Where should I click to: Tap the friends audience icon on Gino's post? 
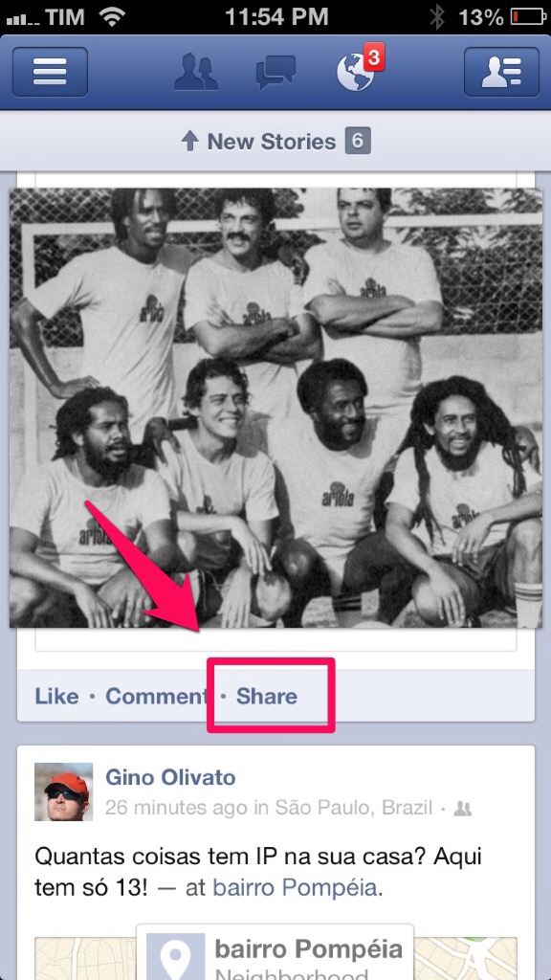click(462, 809)
